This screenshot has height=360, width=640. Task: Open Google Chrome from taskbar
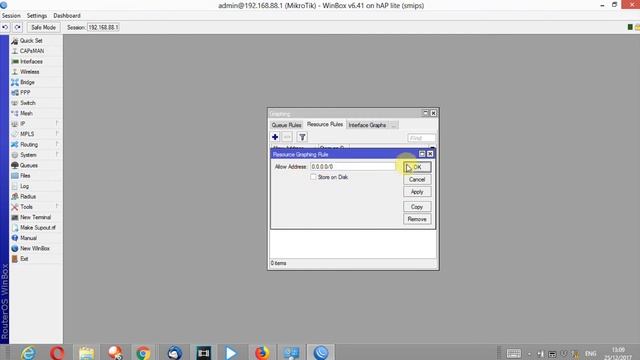click(143, 353)
